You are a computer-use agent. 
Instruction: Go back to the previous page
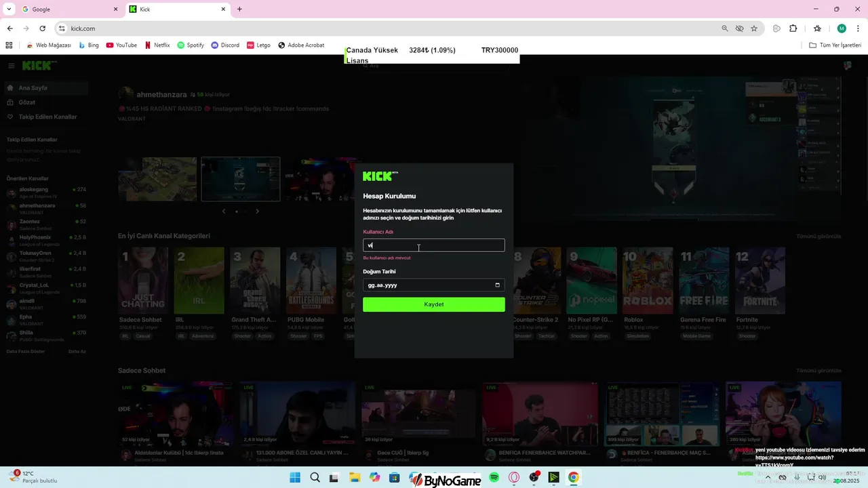(x=10, y=28)
